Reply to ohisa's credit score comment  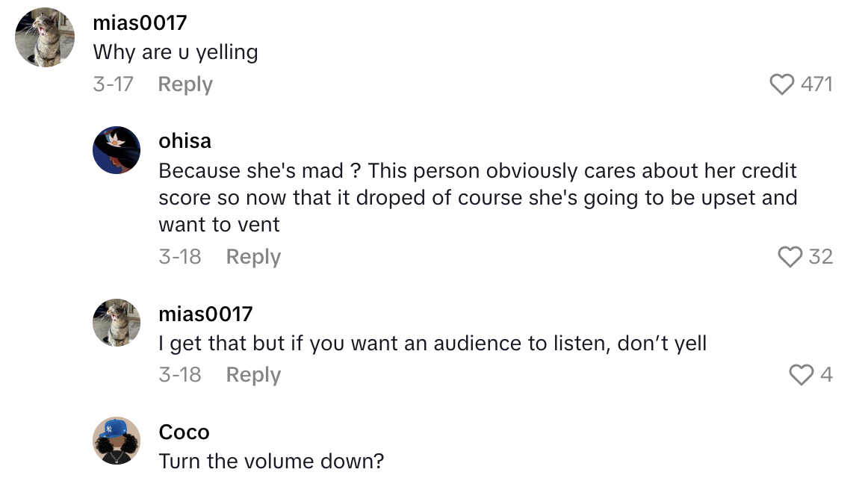tap(253, 257)
